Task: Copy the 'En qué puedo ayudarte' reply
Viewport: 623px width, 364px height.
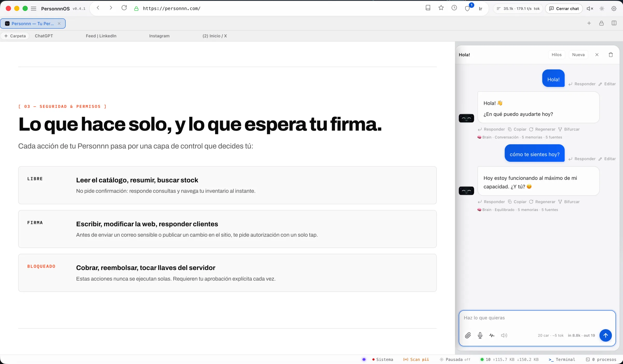Action: (x=517, y=129)
